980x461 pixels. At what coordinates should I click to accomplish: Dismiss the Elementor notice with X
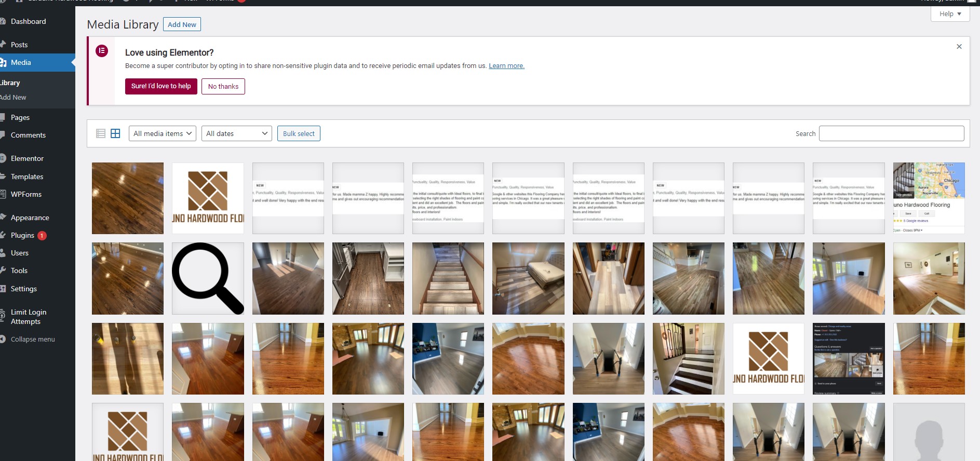tap(959, 47)
